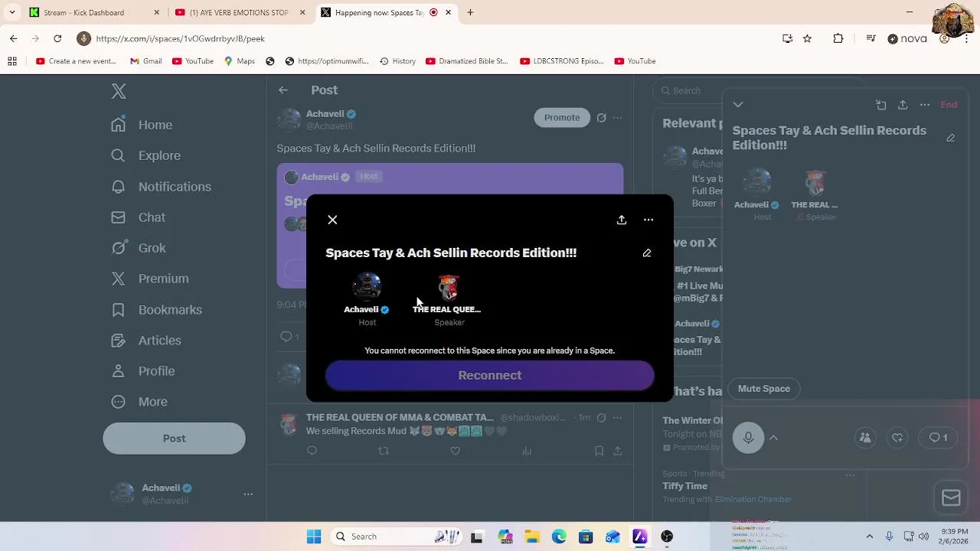
Task: Open Articles in the X sidebar
Action: coord(145,341)
